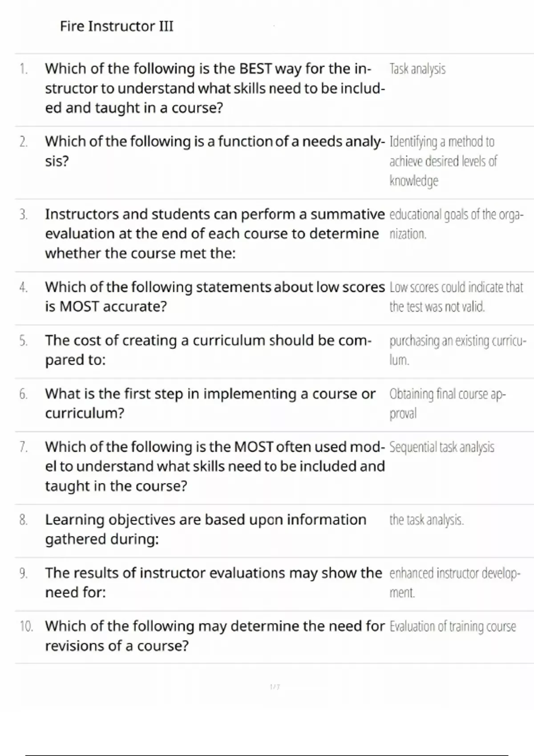Click the page number indicator 1/7
This screenshot has height=756, width=534.
[x=275, y=687]
